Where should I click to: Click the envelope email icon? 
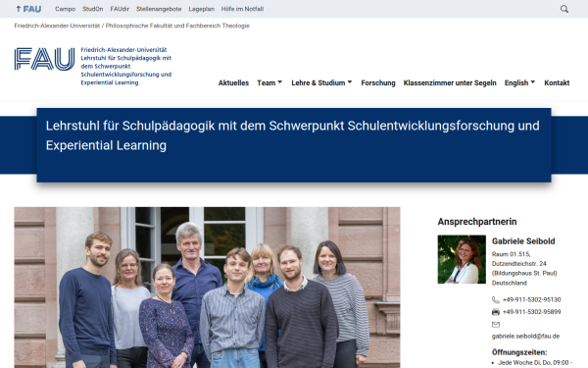click(x=495, y=324)
